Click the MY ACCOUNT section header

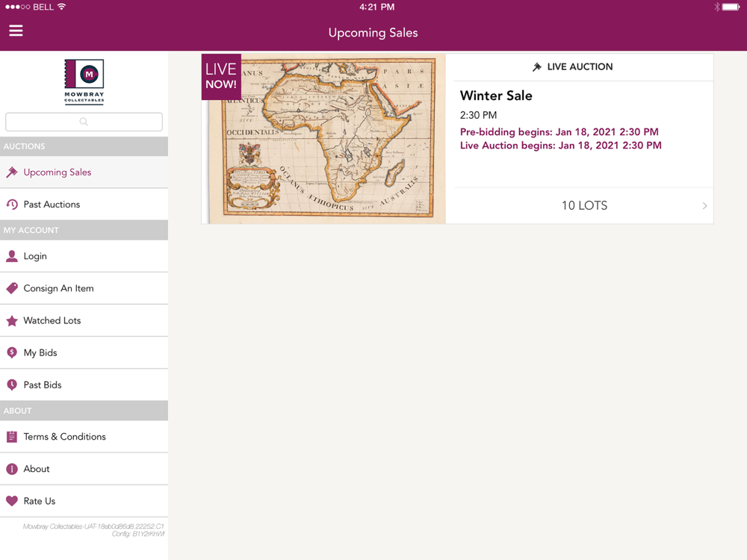pyautogui.click(x=84, y=230)
